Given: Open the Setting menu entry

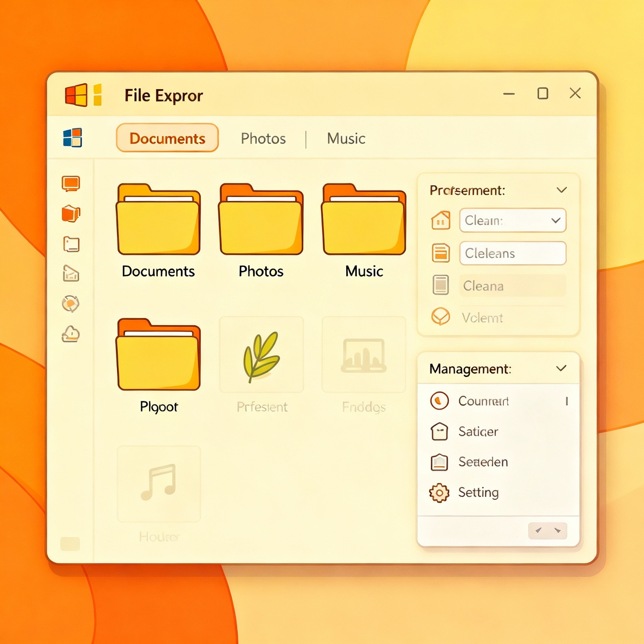Looking at the screenshot, I should pyautogui.click(x=499, y=492).
